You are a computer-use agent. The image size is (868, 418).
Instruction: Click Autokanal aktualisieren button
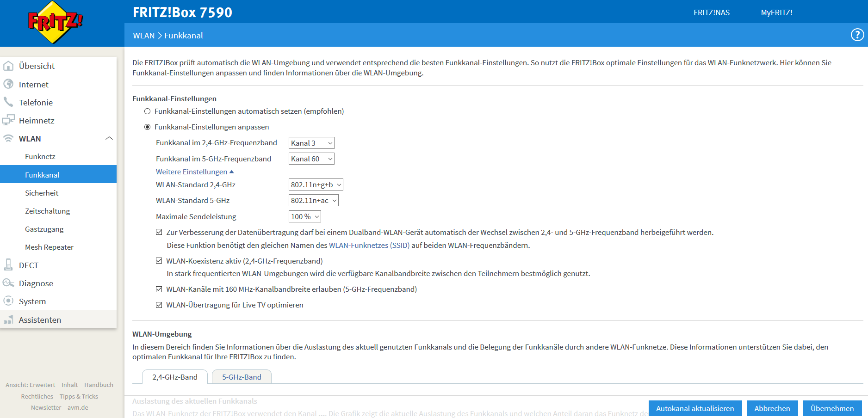coord(695,408)
